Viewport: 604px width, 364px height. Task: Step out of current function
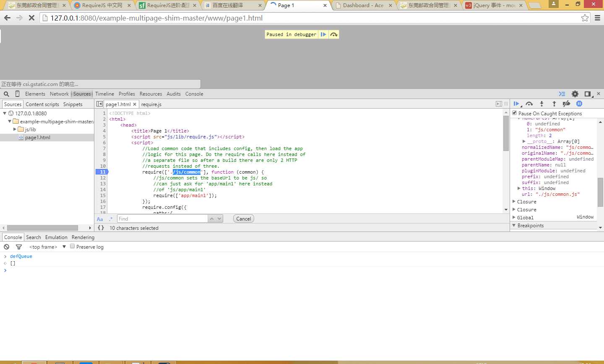[x=554, y=104]
